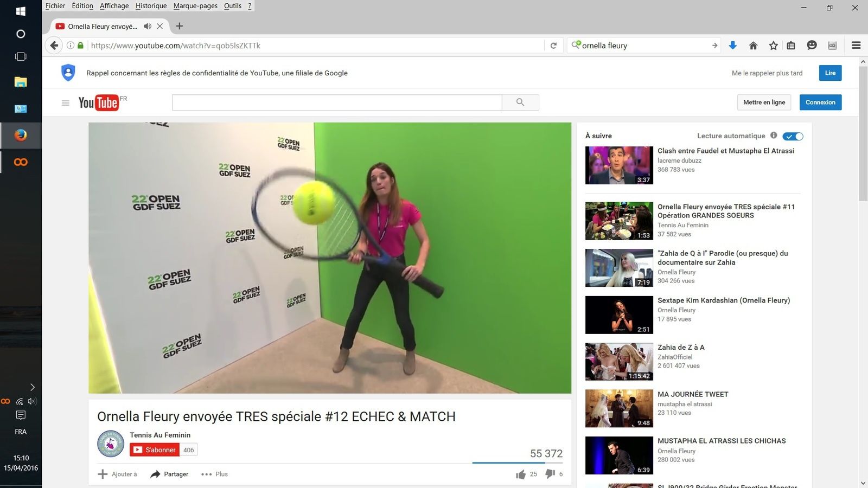Image resolution: width=868 pixels, height=488 pixels.
Task: Click the Partager share button
Action: 169,474
